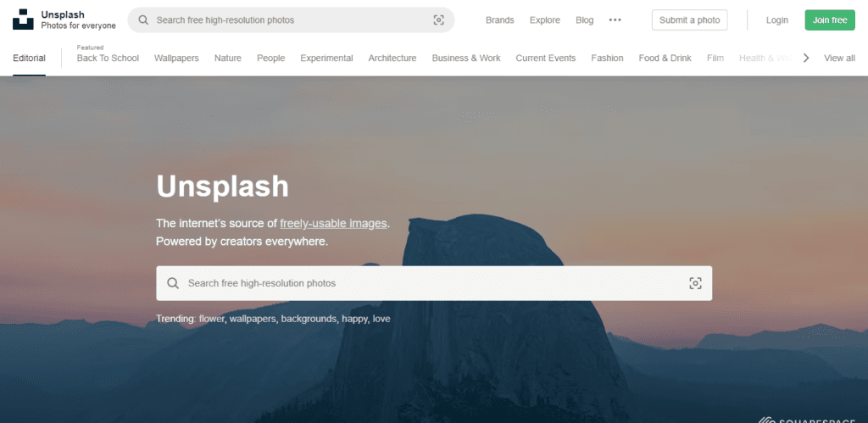This screenshot has height=423, width=868.
Task: Click the magnifier icon in hero search box
Action: [x=173, y=283]
